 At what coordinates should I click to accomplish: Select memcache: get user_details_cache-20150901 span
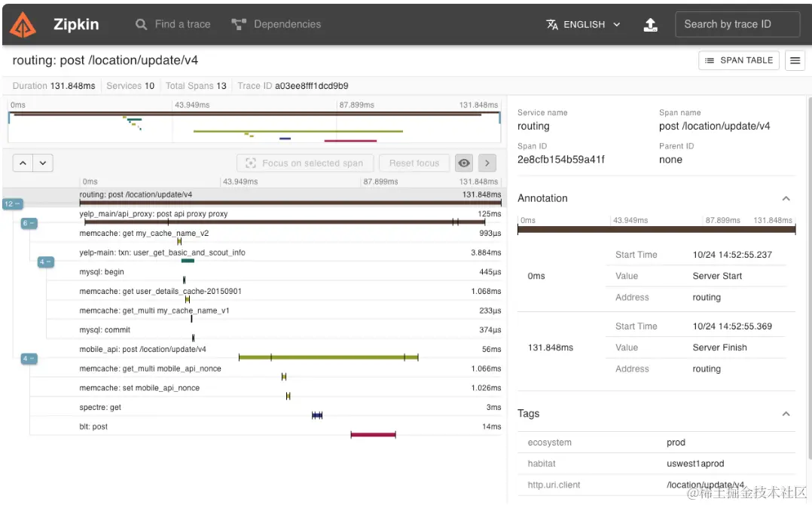pos(290,294)
